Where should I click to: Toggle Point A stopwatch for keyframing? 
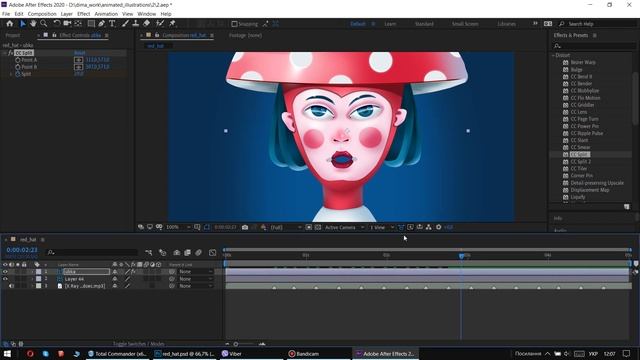click(18, 60)
